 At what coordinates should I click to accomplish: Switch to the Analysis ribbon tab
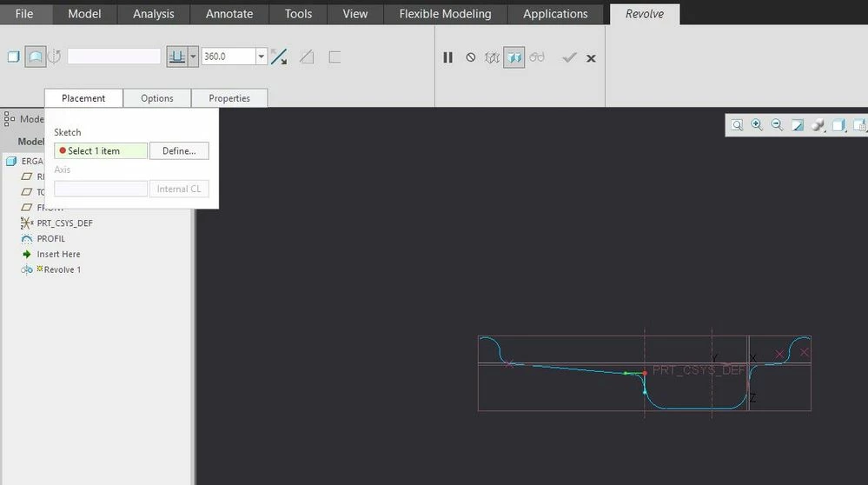(153, 13)
